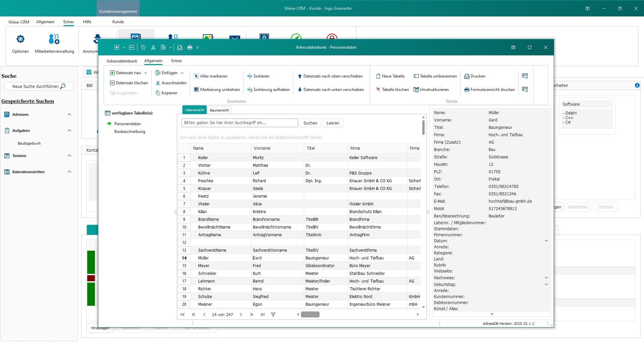Image resolution: width=644 pixels, height=343 pixels.
Task: Expand the Datum field dropdown
Action: pos(546,241)
